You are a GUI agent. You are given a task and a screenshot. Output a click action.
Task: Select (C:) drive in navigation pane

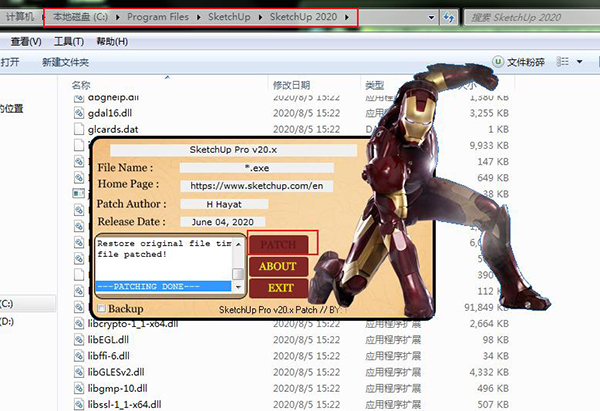tap(7, 304)
